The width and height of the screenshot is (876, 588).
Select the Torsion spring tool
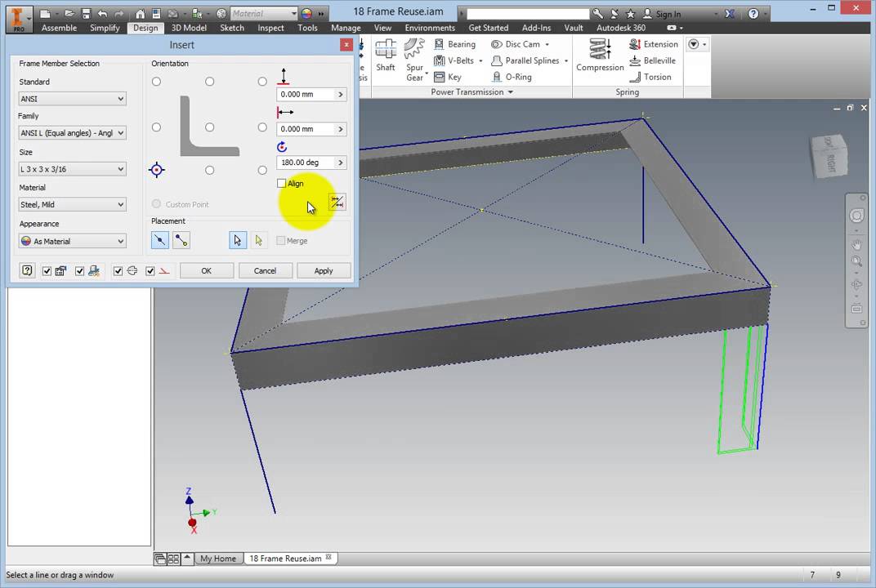[650, 77]
